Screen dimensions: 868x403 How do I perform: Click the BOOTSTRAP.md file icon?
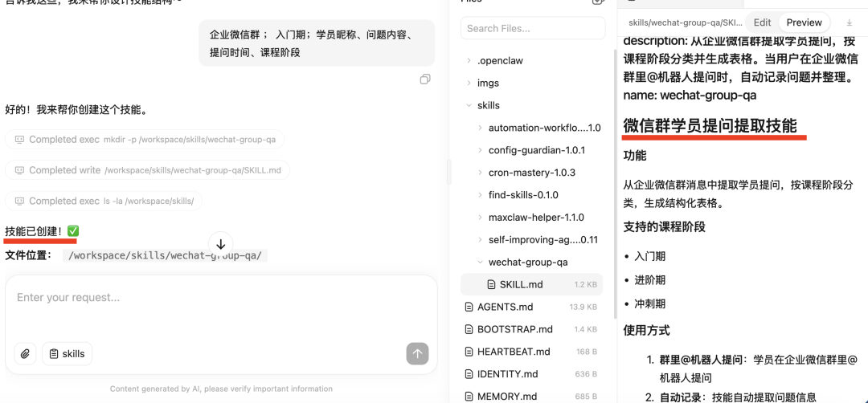pyautogui.click(x=469, y=329)
